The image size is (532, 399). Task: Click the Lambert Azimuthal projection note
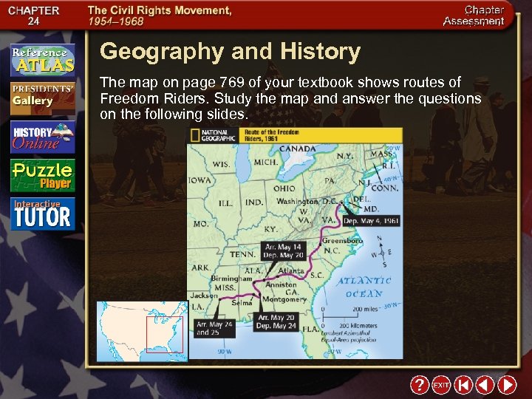[349, 336]
